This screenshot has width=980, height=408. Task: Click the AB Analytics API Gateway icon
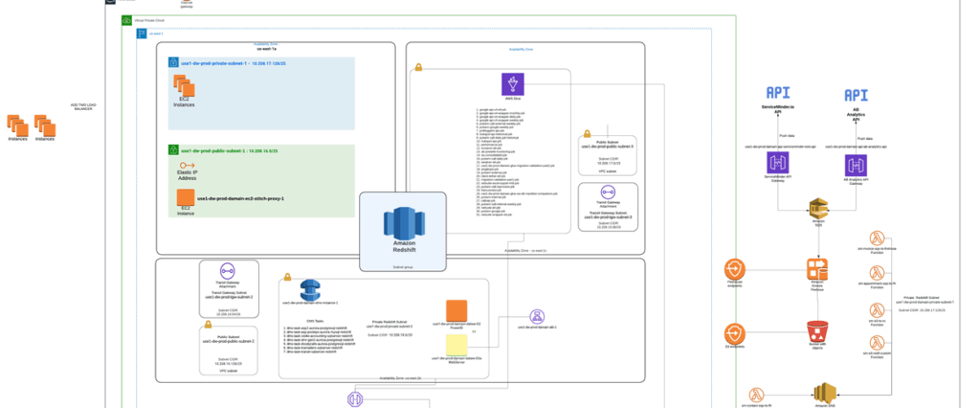click(x=856, y=166)
